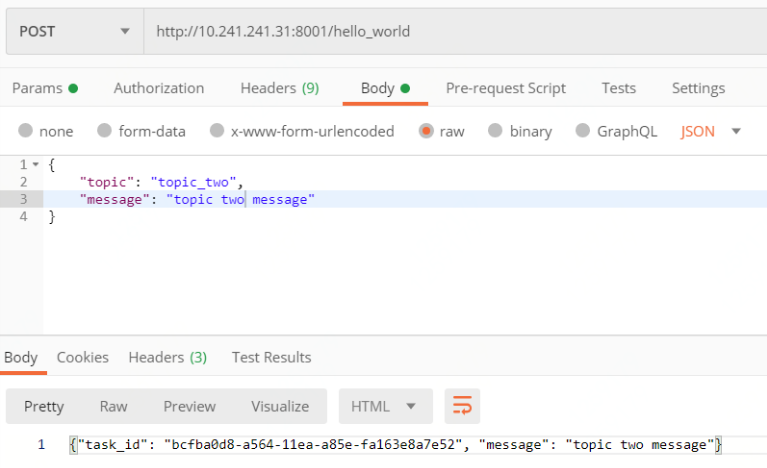Switch to the Tests tab
The height and width of the screenshot is (468, 767).
[x=618, y=88]
